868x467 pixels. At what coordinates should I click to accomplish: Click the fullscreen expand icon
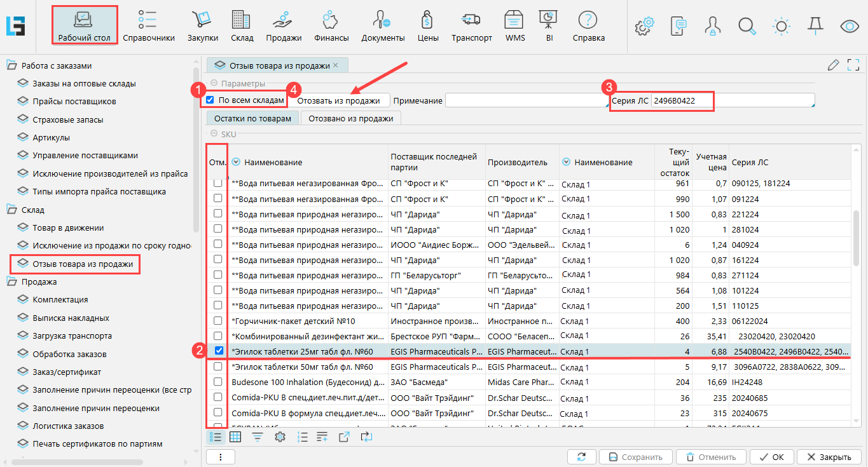[853, 65]
